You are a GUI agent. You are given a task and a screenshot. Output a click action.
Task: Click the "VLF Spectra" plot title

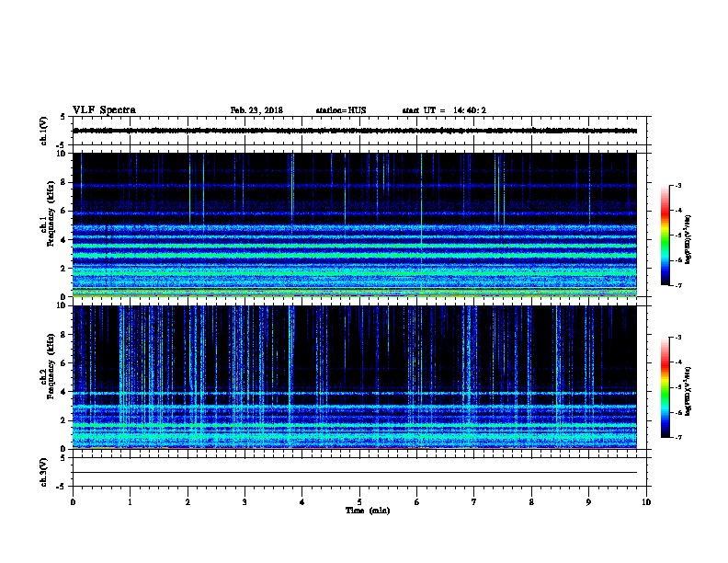point(104,110)
